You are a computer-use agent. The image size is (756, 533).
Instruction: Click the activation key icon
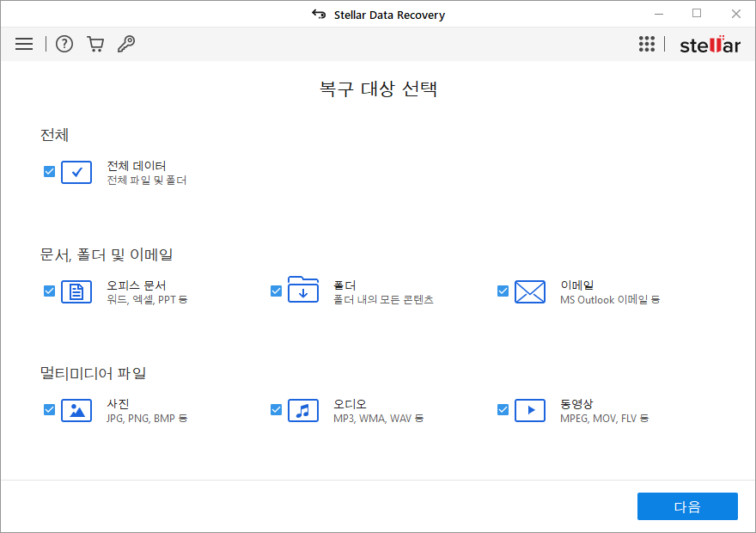[126, 44]
